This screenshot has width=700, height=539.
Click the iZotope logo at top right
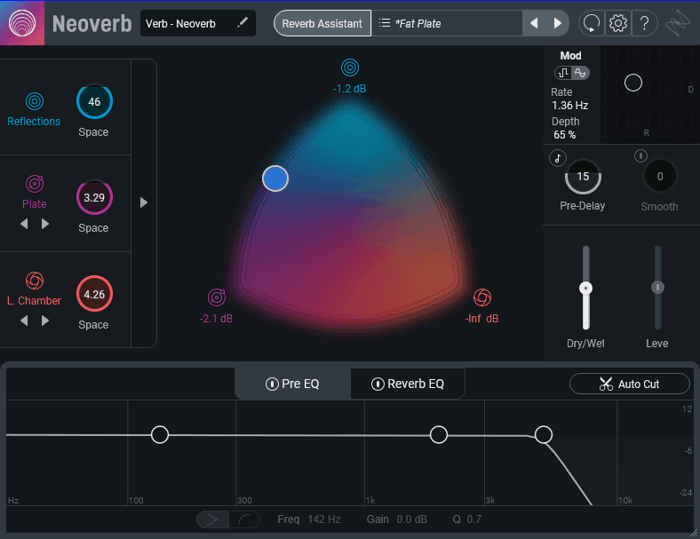(677, 23)
